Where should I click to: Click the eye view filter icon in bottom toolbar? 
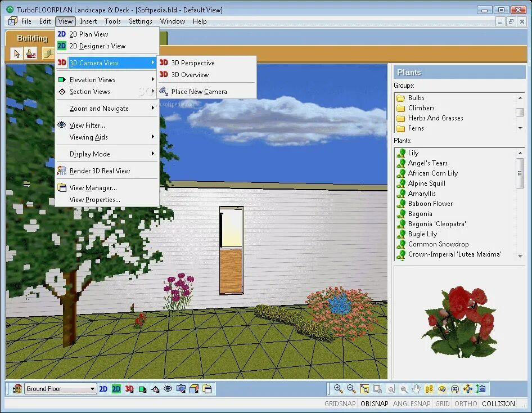tap(168, 389)
